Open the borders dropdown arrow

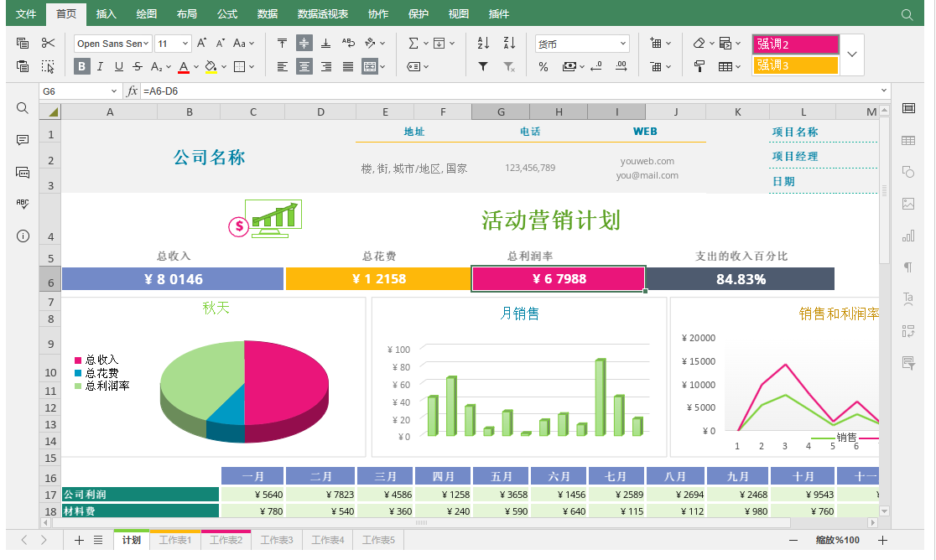coord(252,66)
